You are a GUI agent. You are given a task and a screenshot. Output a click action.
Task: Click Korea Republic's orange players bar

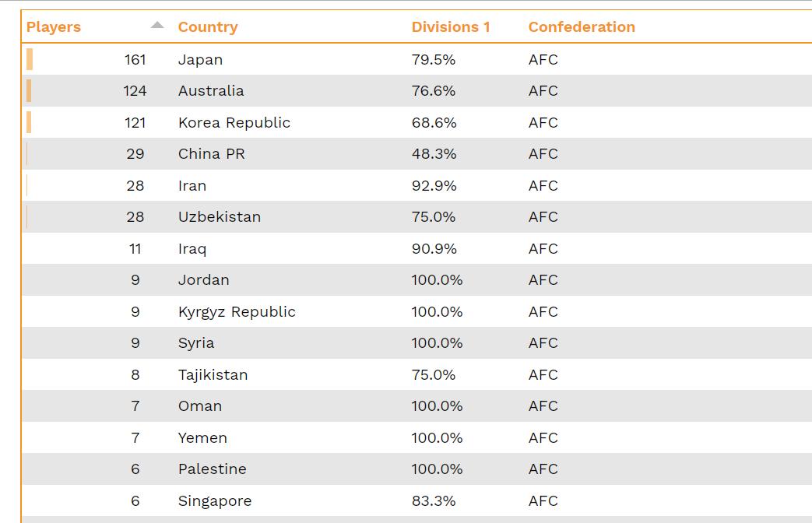(29, 123)
